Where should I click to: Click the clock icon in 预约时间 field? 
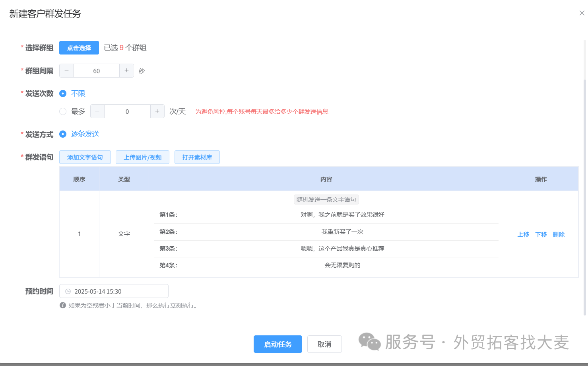coord(68,291)
